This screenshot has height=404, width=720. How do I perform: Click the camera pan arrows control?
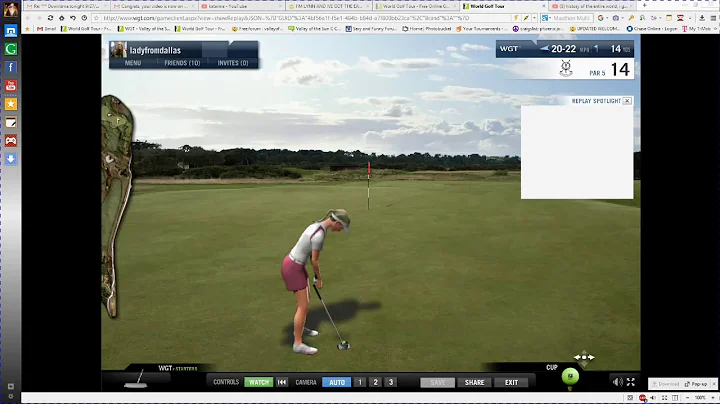(584, 358)
